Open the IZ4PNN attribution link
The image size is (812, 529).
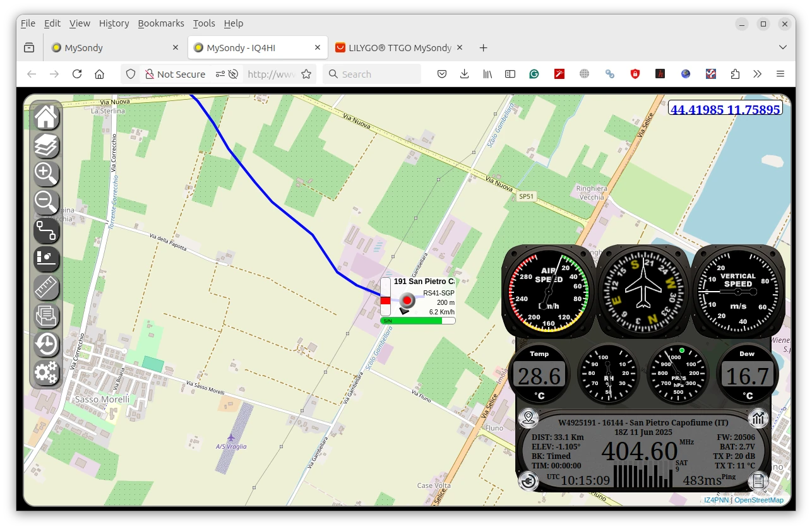click(x=716, y=500)
